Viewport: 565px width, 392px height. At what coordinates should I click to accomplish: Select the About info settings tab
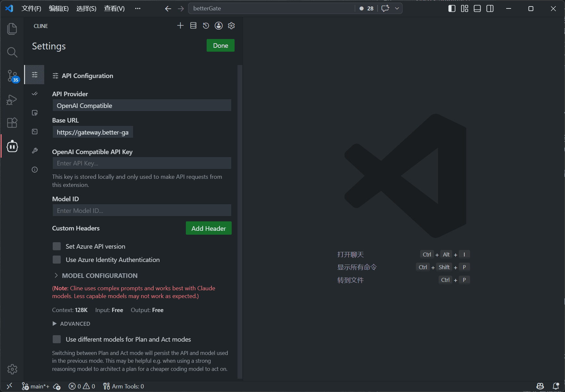click(x=35, y=170)
